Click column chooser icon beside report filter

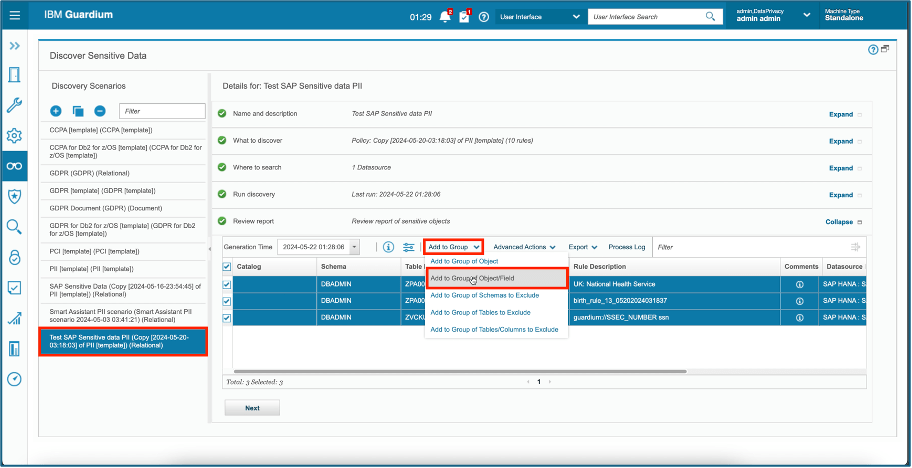coord(855,247)
